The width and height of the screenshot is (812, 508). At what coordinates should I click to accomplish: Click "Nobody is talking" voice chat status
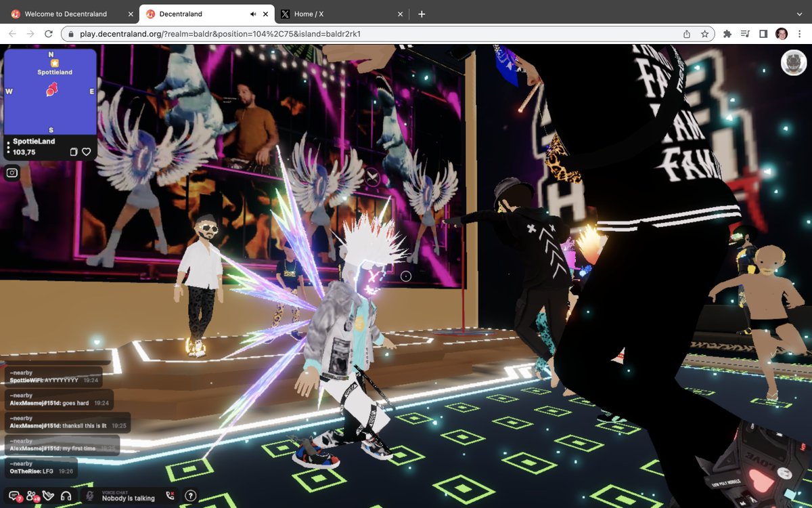coord(128,499)
